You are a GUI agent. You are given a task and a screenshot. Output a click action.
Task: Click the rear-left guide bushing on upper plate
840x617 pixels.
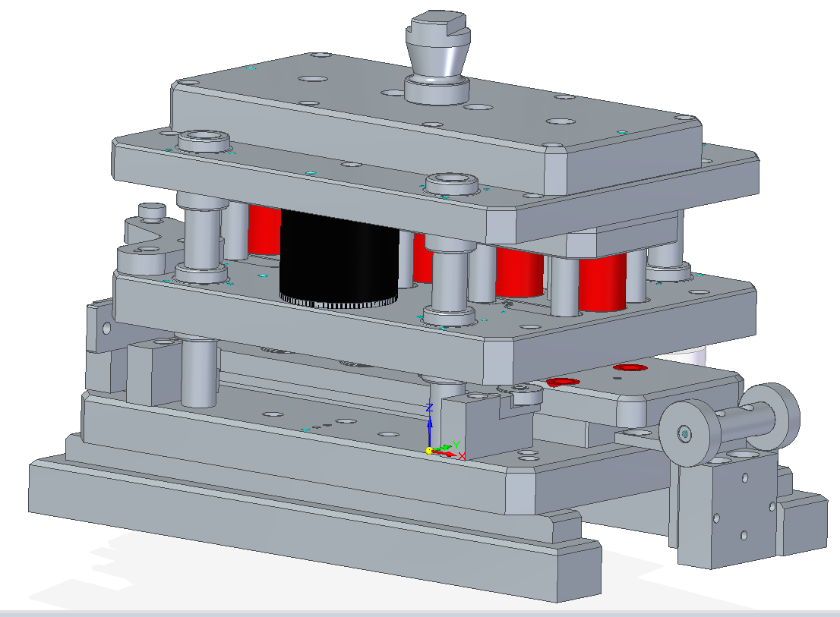[203, 140]
